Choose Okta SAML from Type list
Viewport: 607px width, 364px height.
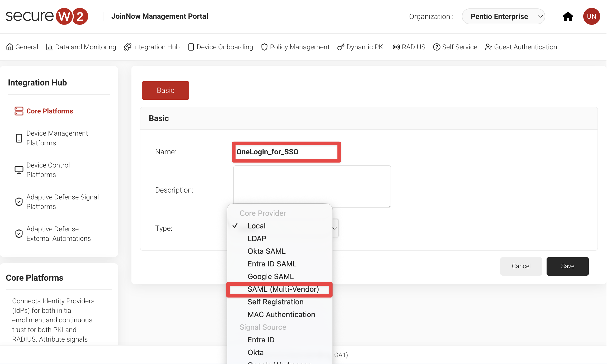click(x=279, y=251)
